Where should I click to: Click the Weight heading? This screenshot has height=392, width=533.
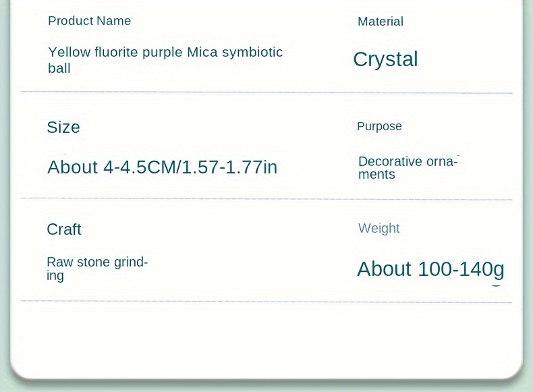point(378,228)
